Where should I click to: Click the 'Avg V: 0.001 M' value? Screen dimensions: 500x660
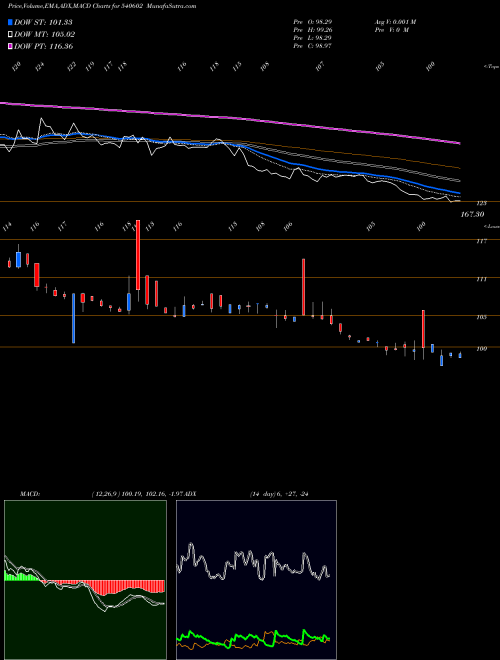[395, 21]
